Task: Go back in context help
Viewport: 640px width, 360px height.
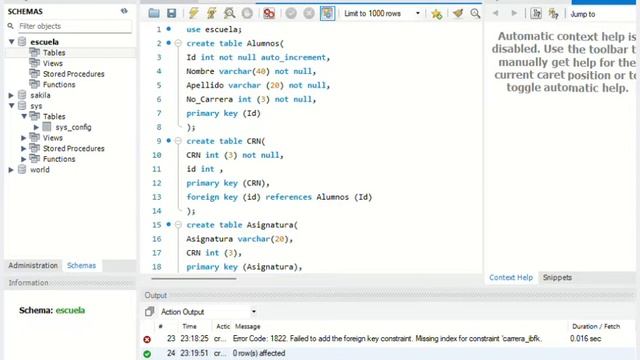Action: coord(496,13)
